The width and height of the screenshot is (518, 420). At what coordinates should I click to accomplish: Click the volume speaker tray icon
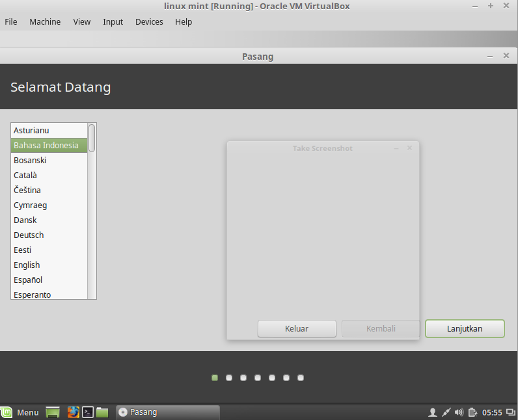coord(459,412)
